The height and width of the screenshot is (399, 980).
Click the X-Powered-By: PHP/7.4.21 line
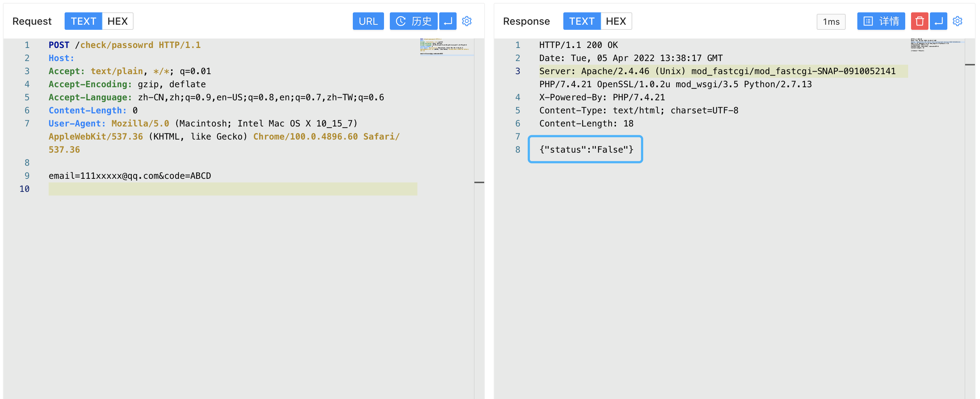[x=602, y=97]
